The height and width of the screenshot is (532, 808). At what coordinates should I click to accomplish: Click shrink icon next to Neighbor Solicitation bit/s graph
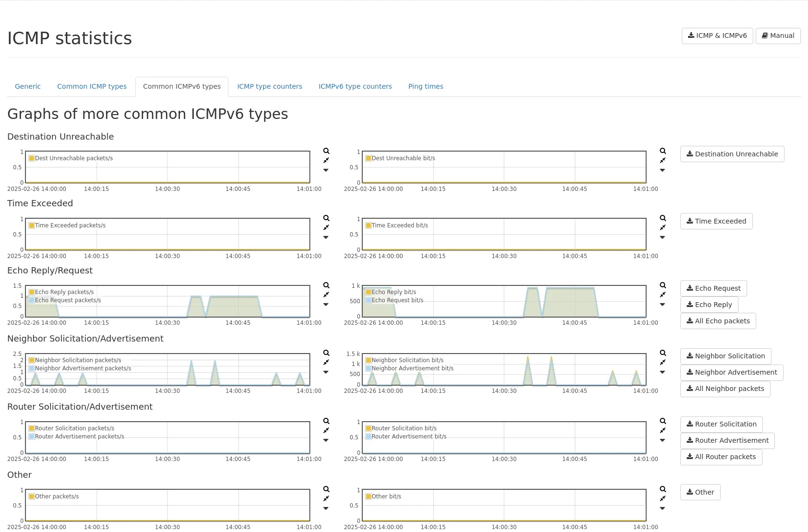tap(663, 362)
